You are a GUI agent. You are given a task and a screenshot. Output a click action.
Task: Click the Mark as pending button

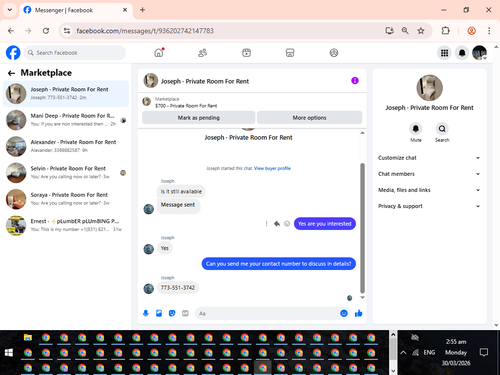click(x=199, y=118)
